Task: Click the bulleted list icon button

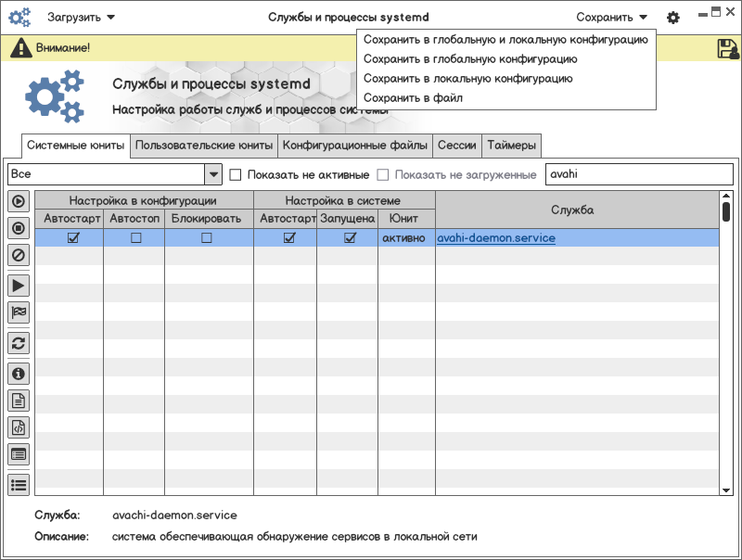Action: pyautogui.click(x=18, y=483)
